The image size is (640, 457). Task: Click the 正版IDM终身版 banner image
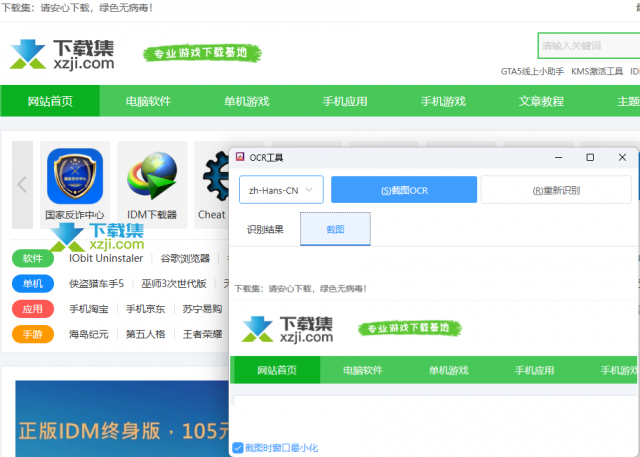(122, 419)
